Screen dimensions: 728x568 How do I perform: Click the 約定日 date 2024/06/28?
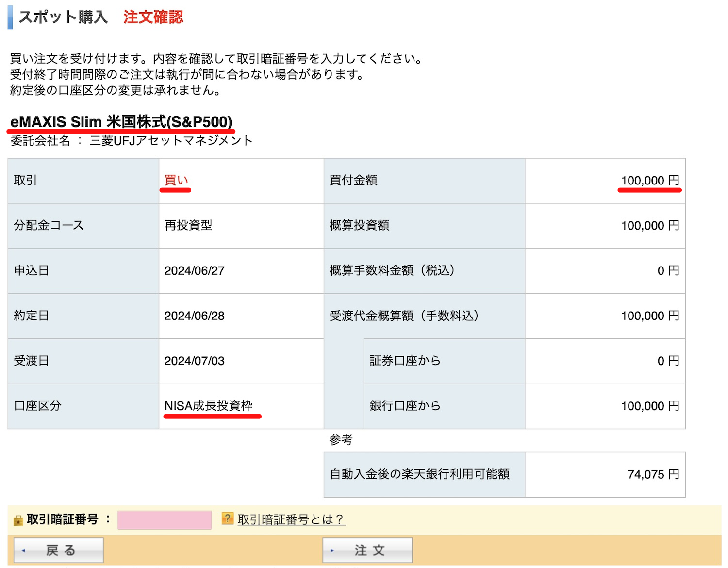(194, 316)
